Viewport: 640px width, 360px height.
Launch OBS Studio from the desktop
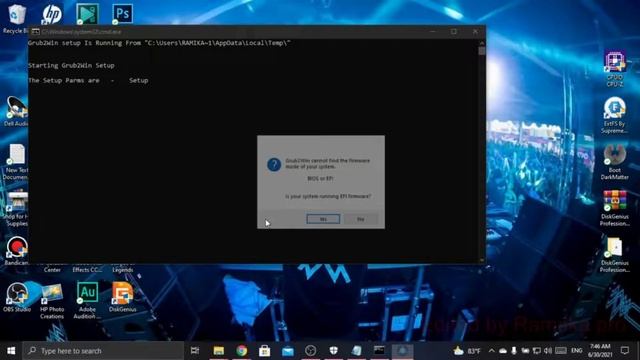[x=17, y=297]
